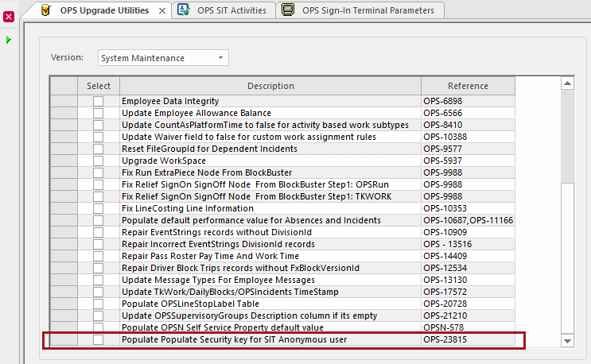
Task: Tick the Update Employee Allowance Balance checkbox
Action: click(x=99, y=113)
